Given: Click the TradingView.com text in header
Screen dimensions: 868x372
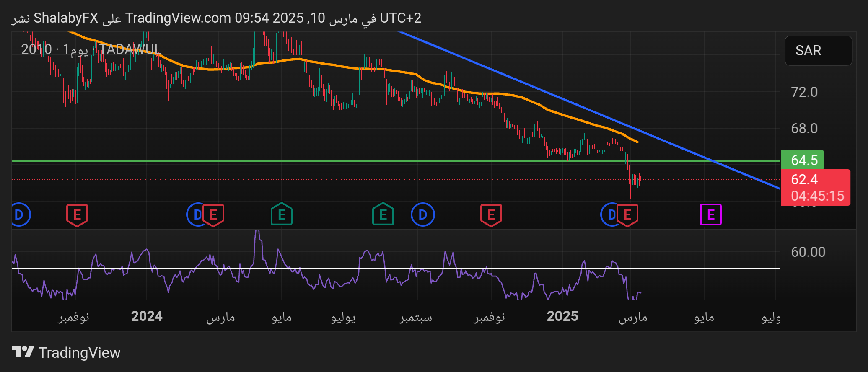Looking at the screenshot, I should (178, 18).
